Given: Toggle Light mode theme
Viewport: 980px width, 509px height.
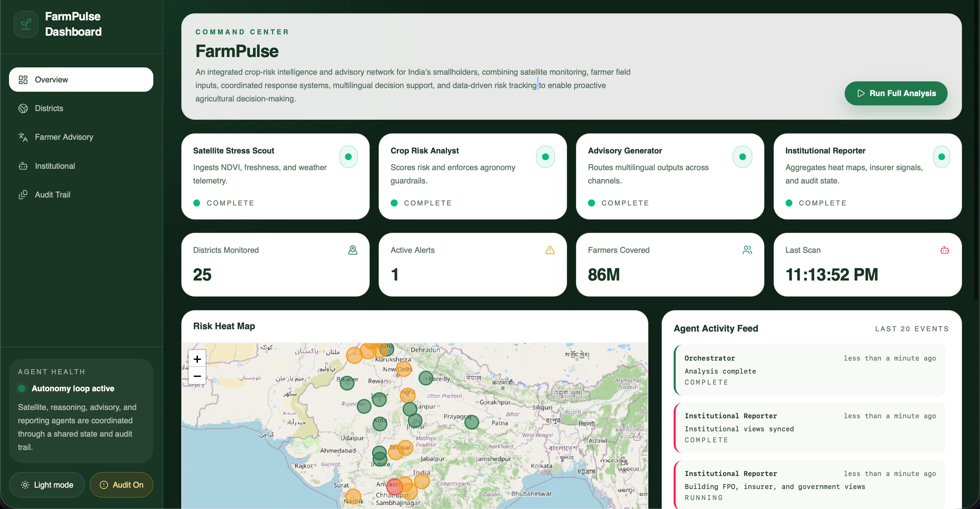Looking at the screenshot, I should [x=47, y=485].
